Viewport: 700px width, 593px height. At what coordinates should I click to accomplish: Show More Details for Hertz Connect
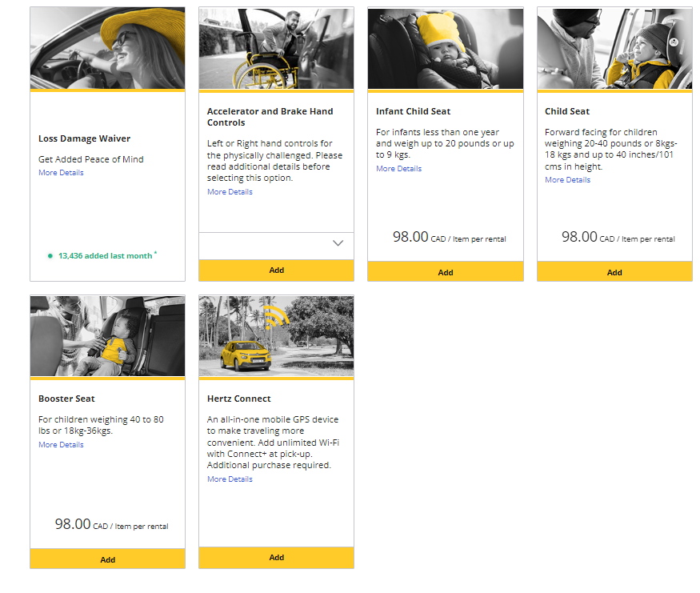[230, 479]
